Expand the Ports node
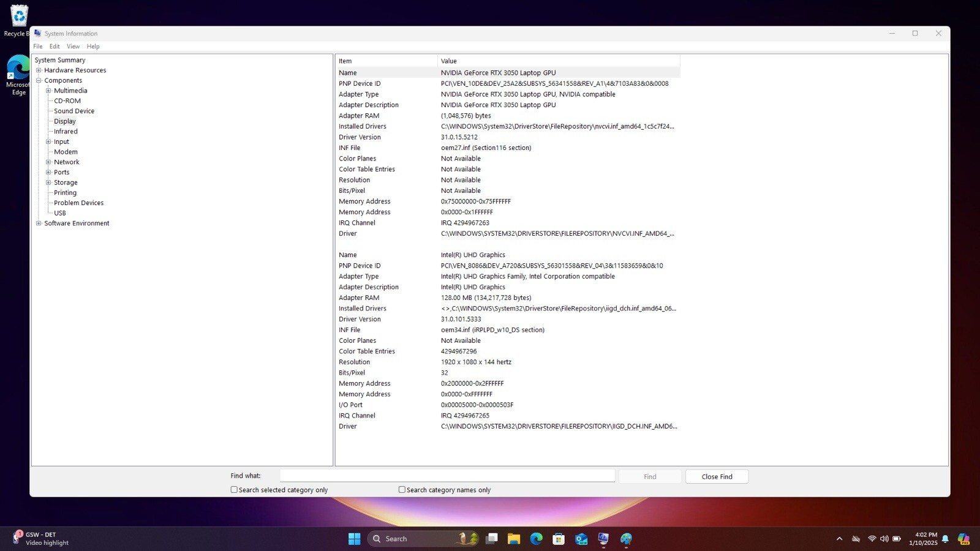This screenshot has height=551, width=980. click(48, 172)
